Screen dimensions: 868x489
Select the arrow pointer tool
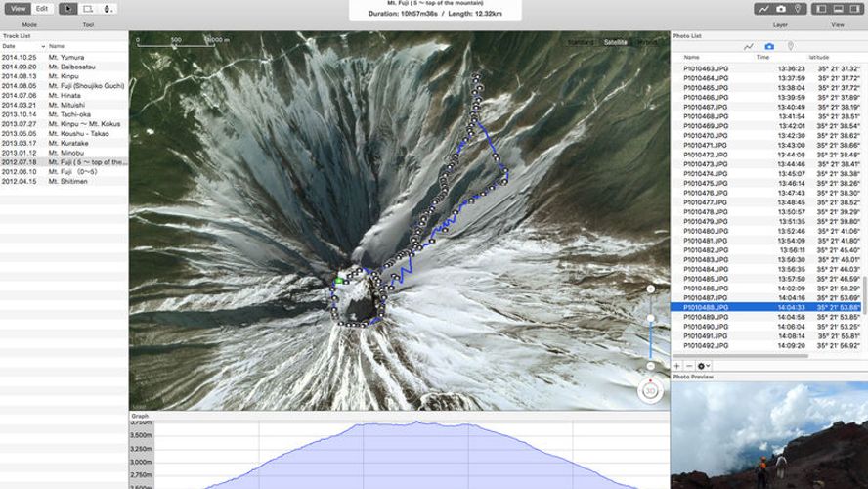pyautogui.click(x=68, y=9)
